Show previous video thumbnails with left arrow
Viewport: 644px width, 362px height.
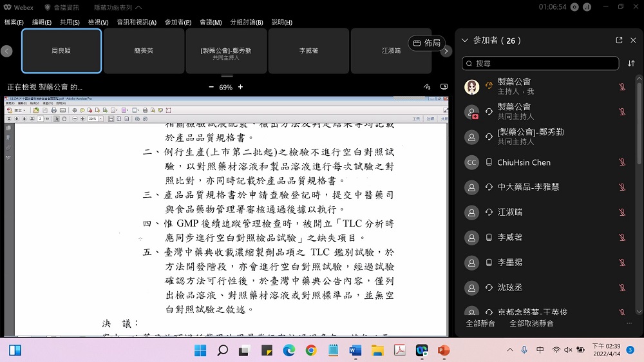pos(6,51)
